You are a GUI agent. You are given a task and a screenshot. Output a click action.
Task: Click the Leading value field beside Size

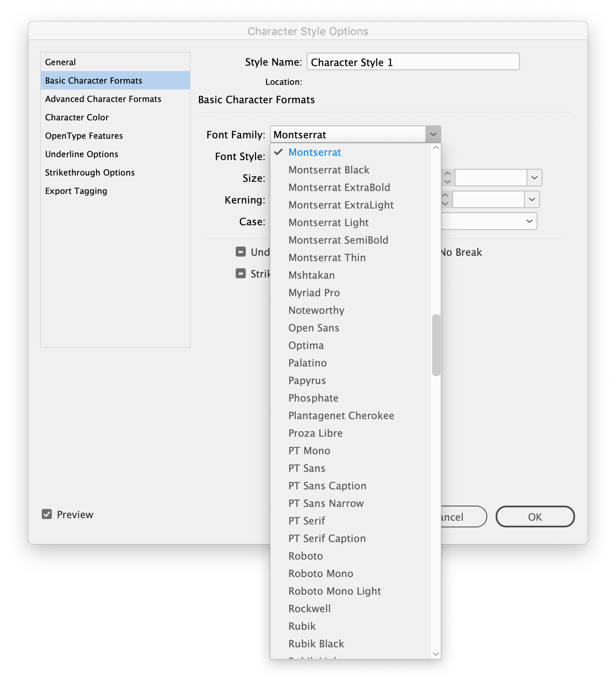[491, 178]
